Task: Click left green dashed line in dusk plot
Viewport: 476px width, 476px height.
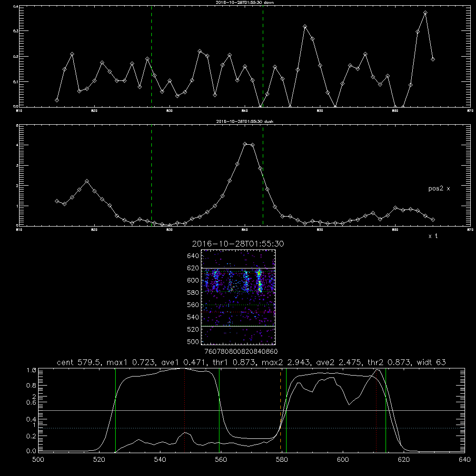Action: (x=151, y=175)
